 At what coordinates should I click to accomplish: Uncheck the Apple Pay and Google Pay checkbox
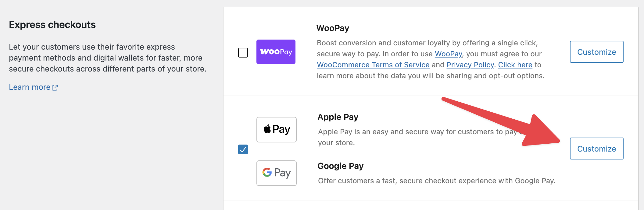point(243,149)
